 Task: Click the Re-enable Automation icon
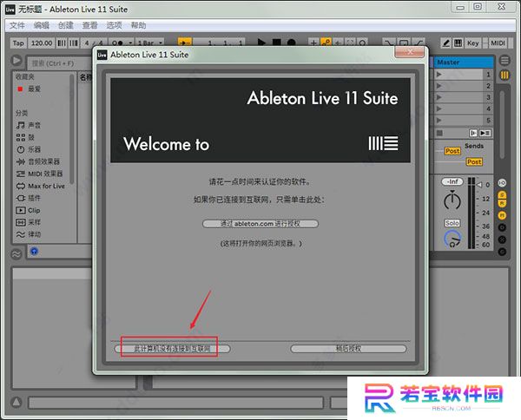pyautogui.click(x=339, y=43)
